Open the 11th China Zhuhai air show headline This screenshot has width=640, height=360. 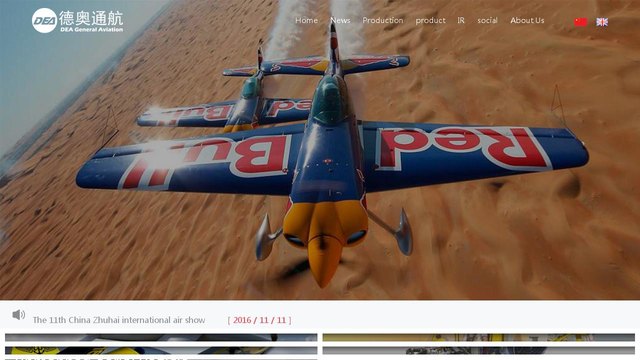click(x=119, y=320)
